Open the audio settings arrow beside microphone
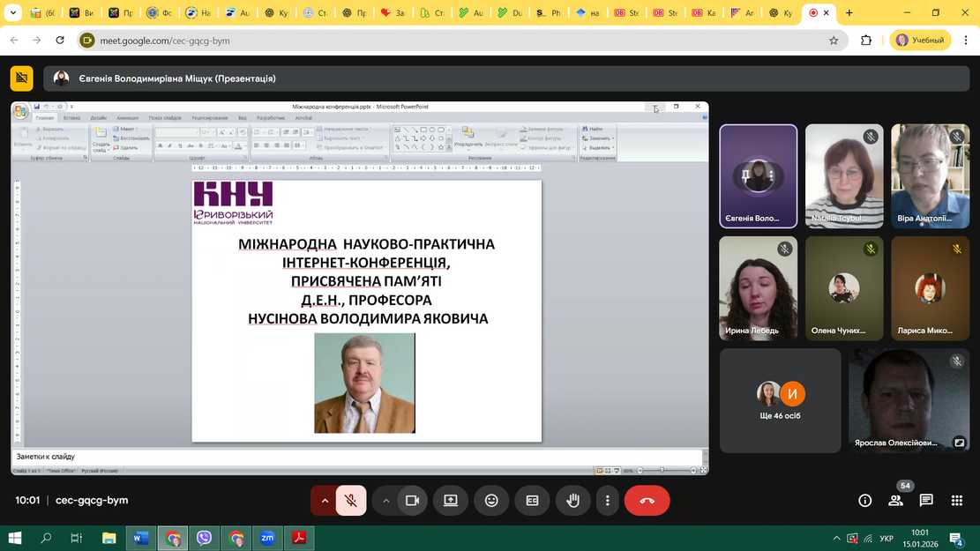This screenshot has height=551, width=980. [x=324, y=501]
